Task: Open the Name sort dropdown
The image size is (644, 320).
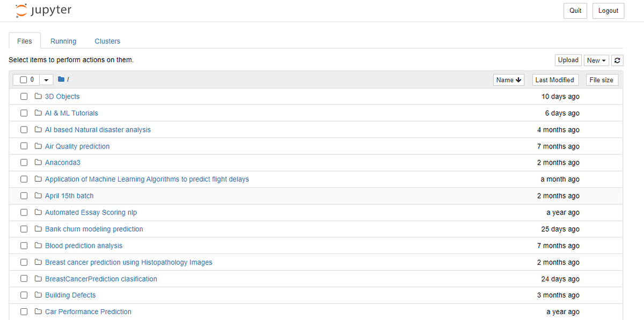Action: [x=508, y=79]
